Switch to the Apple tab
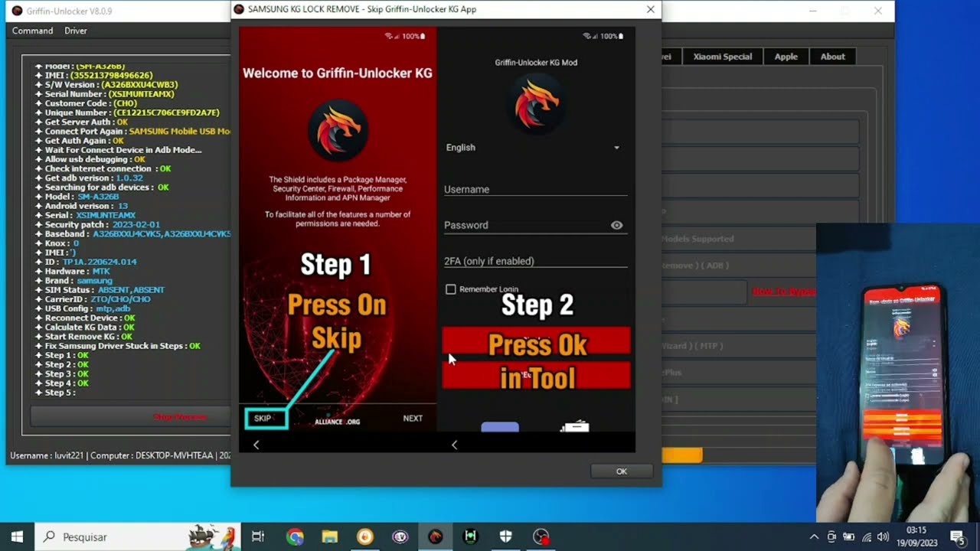 click(786, 57)
